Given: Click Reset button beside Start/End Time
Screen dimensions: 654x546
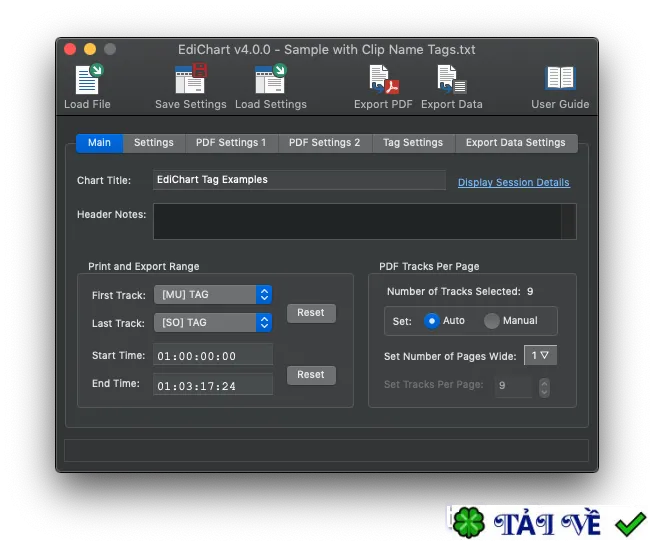Looking at the screenshot, I should pos(311,375).
